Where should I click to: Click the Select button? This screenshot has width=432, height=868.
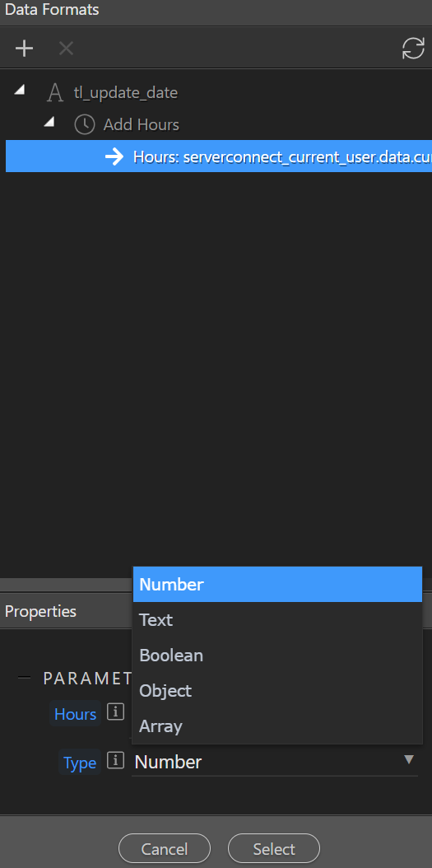[x=274, y=848]
